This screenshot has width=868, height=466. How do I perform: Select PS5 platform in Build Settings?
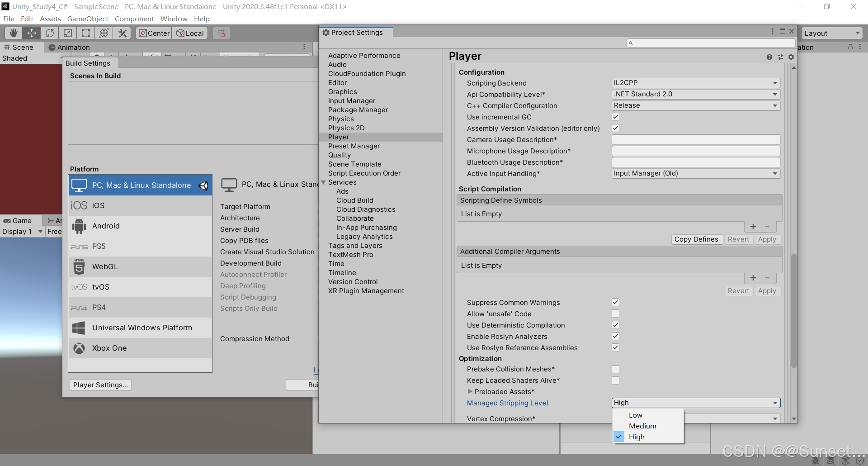point(140,246)
